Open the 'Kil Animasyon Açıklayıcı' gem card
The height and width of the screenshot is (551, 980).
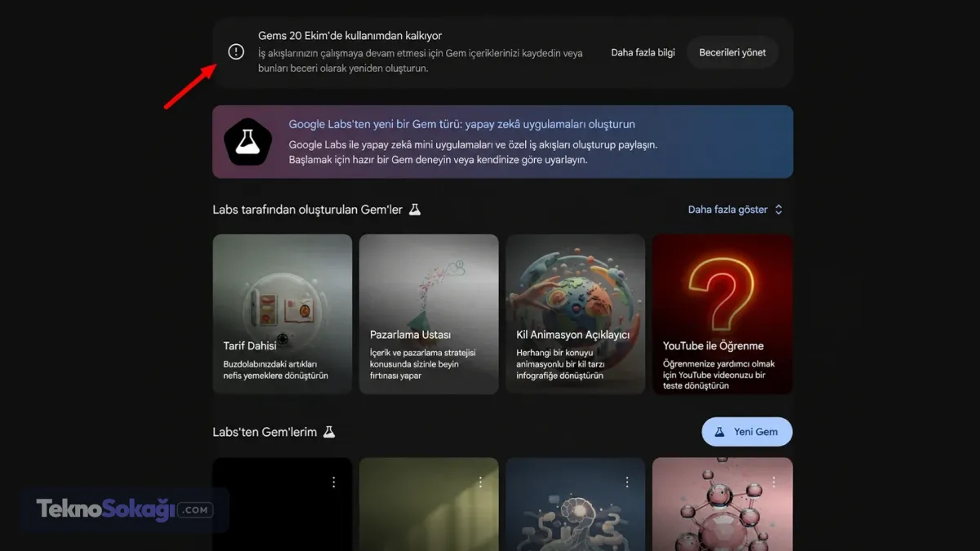pyautogui.click(x=576, y=314)
